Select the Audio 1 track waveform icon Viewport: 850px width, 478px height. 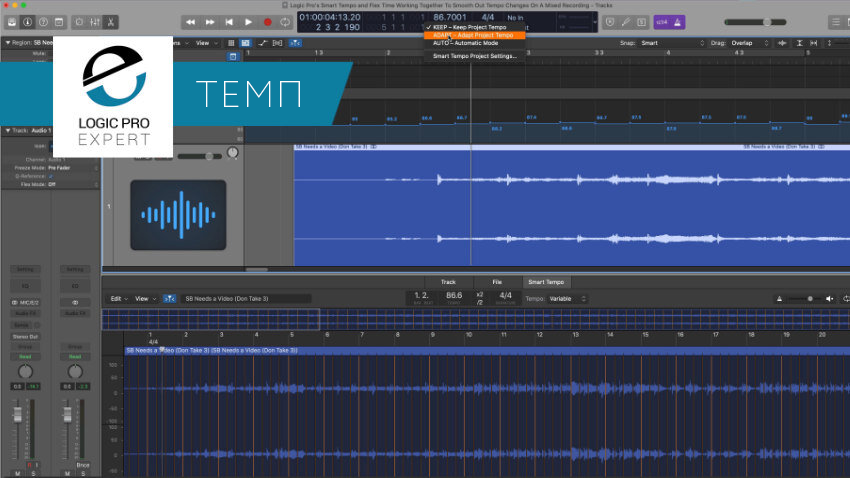point(178,215)
